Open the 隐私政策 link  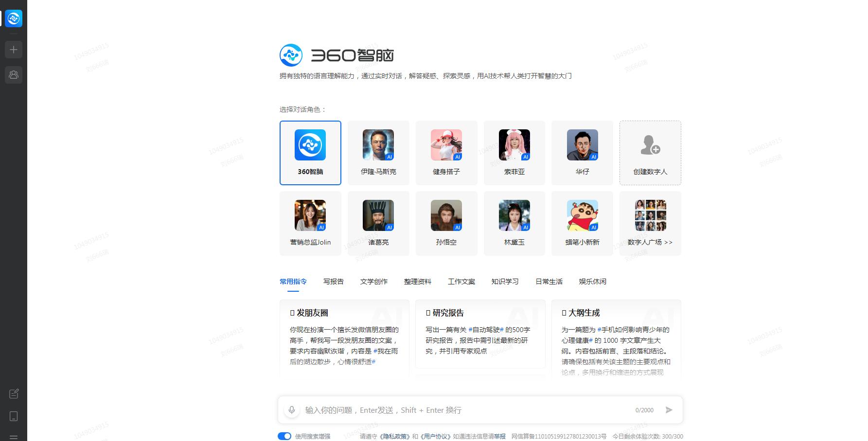click(394, 436)
